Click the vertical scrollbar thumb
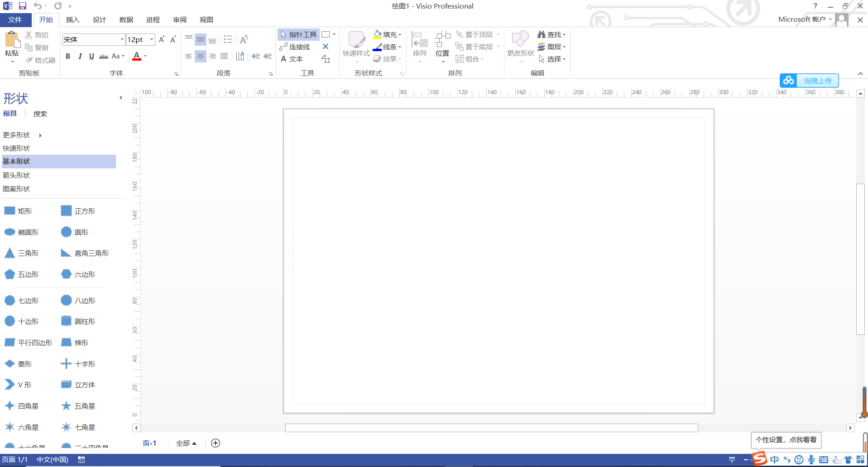 click(x=861, y=259)
